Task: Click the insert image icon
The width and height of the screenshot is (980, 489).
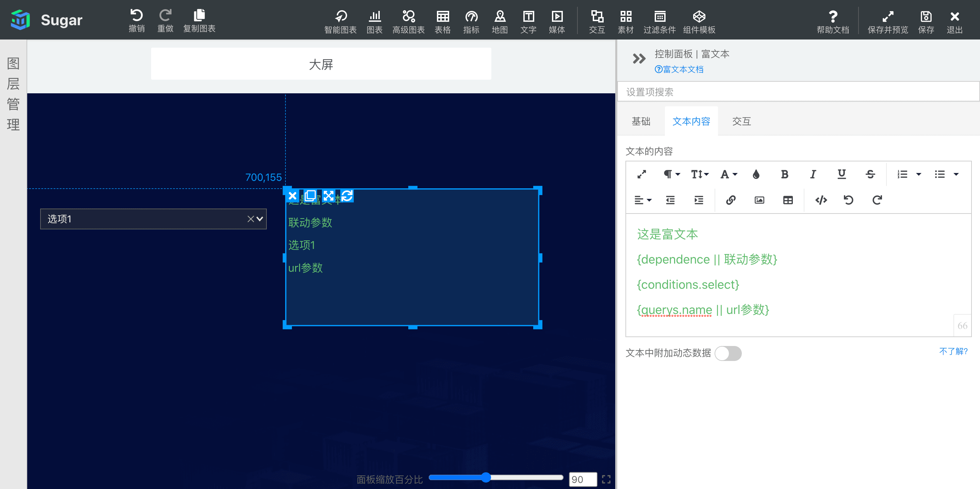Action: 759,200
